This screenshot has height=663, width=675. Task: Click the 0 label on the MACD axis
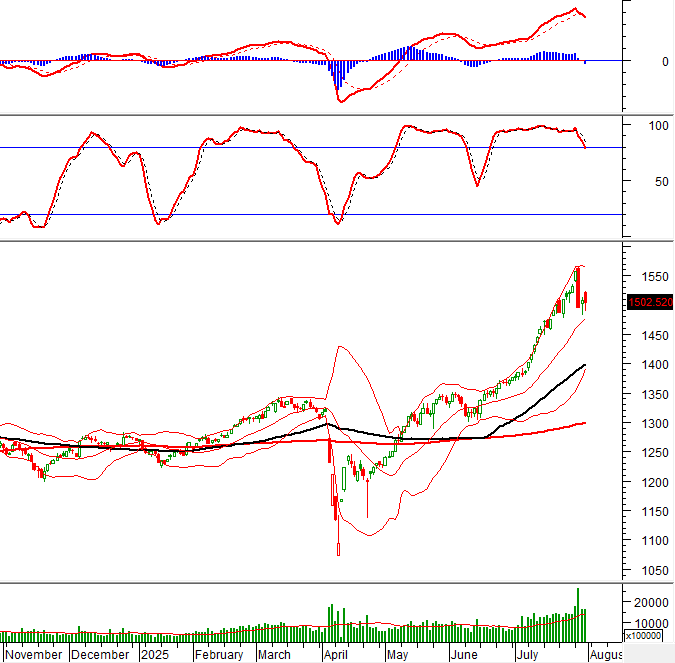(x=665, y=62)
